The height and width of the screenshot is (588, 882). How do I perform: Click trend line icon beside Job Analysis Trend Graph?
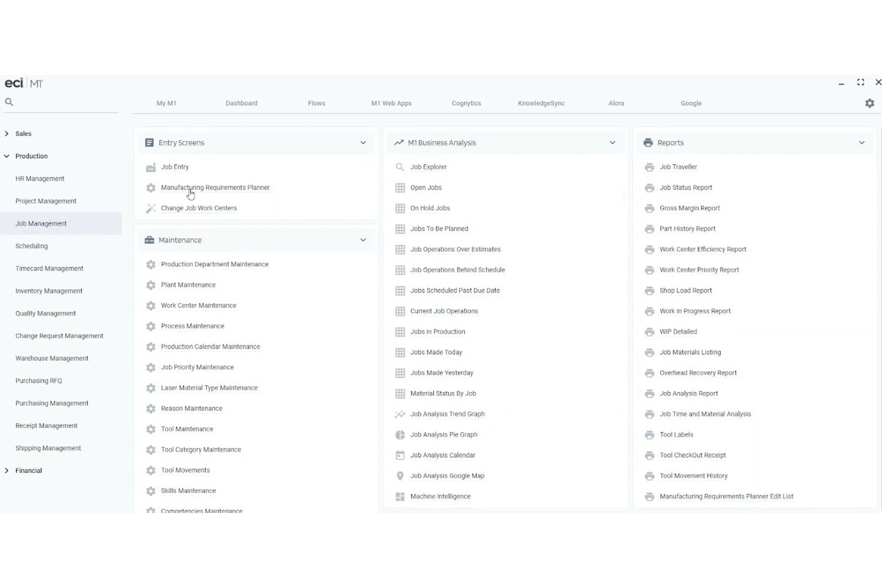point(400,414)
